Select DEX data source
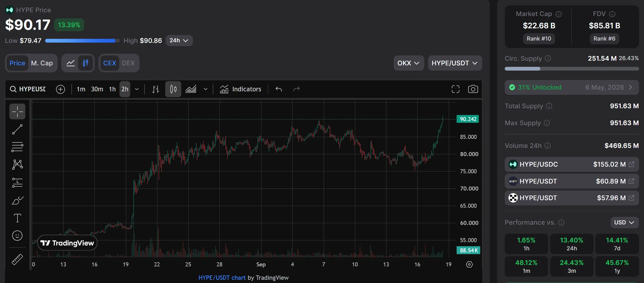644x283 pixels. click(x=128, y=63)
